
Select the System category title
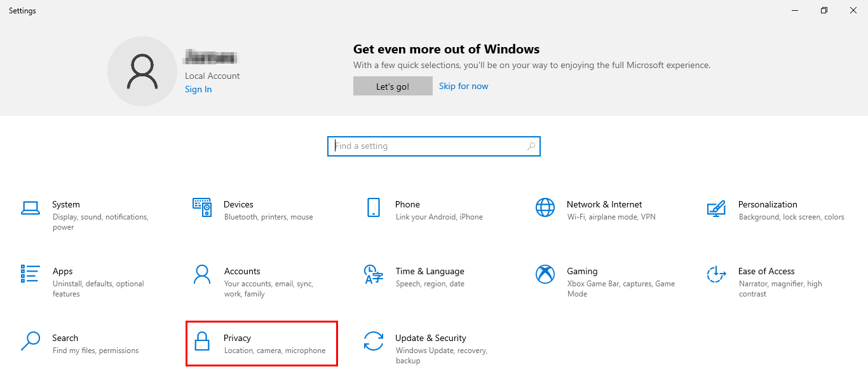66,204
